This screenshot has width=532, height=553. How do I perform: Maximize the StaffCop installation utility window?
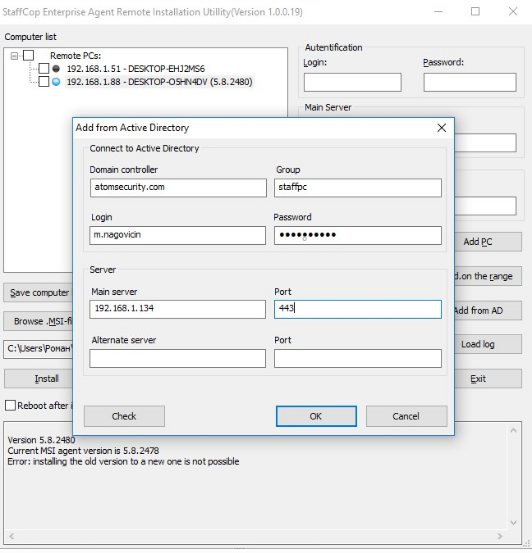coord(475,12)
